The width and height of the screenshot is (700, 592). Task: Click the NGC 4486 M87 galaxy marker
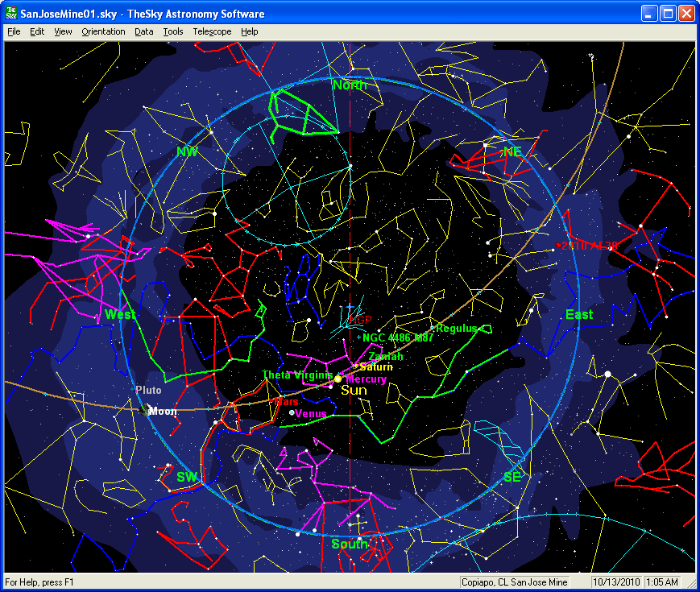click(x=358, y=337)
